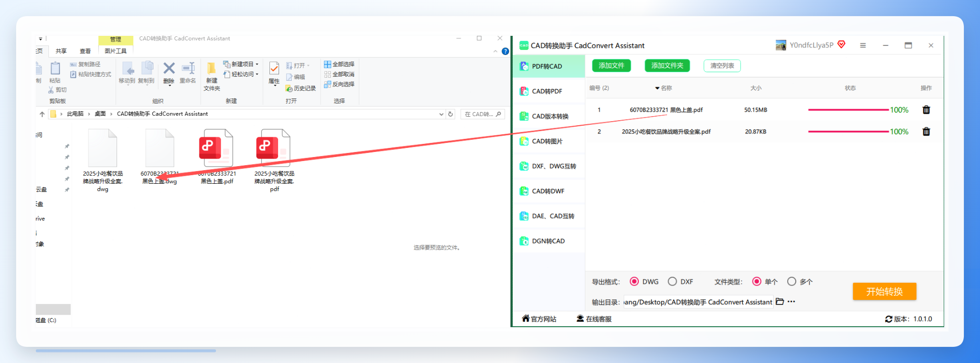
Task: Open the 图片工具 ribbon tab
Action: coord(116,51)
